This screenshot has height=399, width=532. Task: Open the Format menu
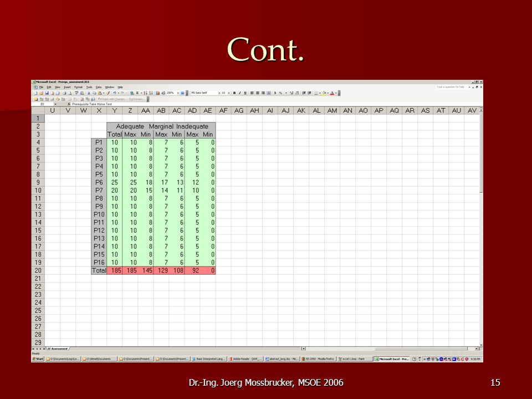point(78,87)
